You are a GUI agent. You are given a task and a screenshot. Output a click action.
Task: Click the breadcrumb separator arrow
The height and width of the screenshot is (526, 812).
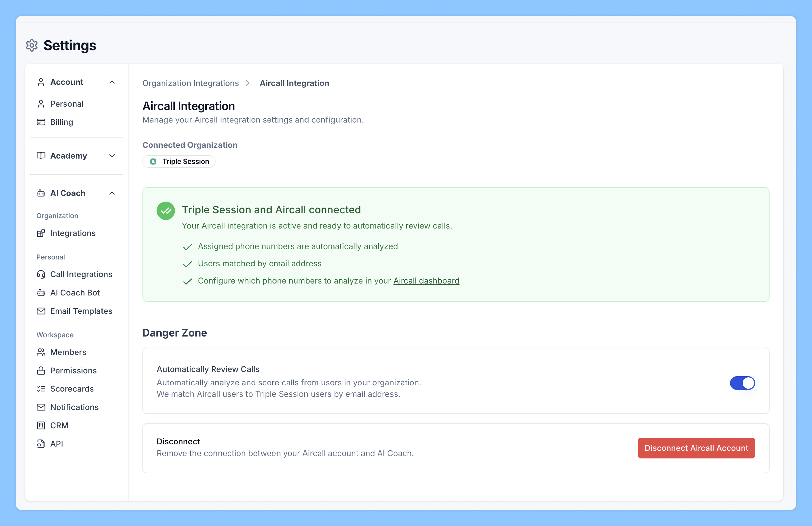[248, 83]
